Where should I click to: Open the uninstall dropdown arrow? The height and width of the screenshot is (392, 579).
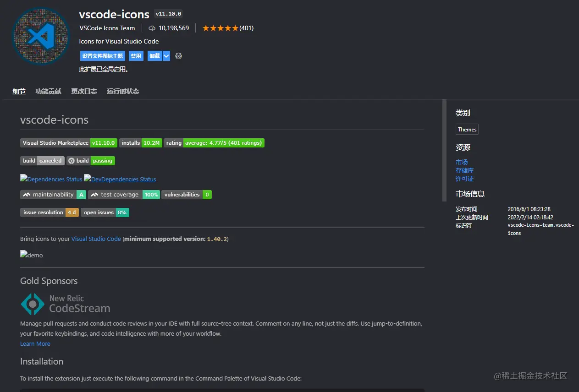tap(166, 56)
